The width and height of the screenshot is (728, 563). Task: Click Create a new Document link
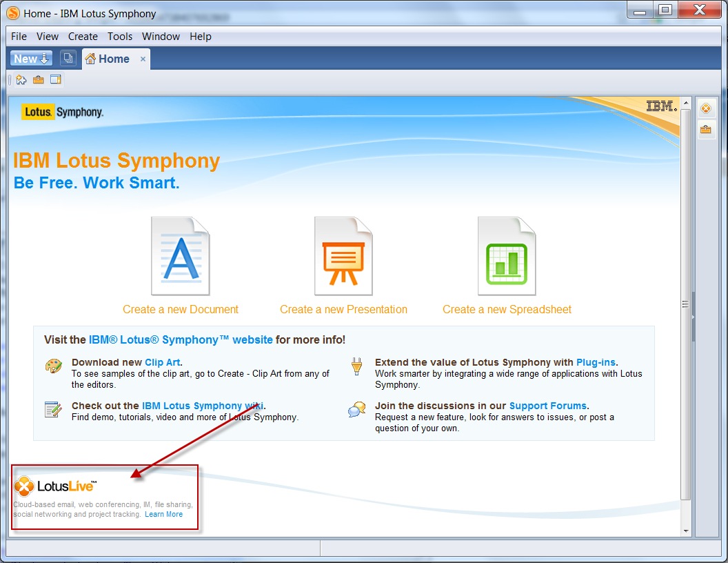[181, 309]
